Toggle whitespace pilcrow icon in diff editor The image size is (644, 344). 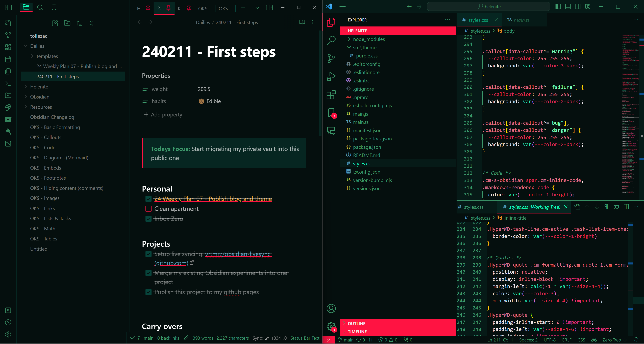606,207
